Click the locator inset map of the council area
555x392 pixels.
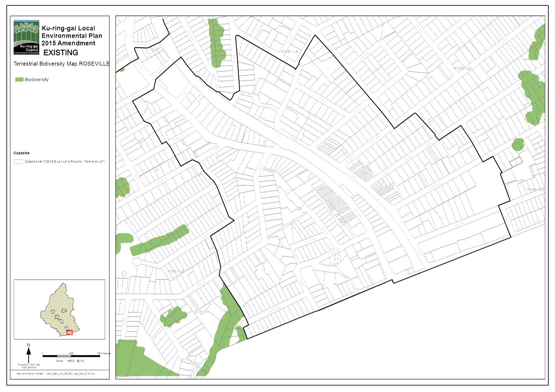click(x=59, y=309)
